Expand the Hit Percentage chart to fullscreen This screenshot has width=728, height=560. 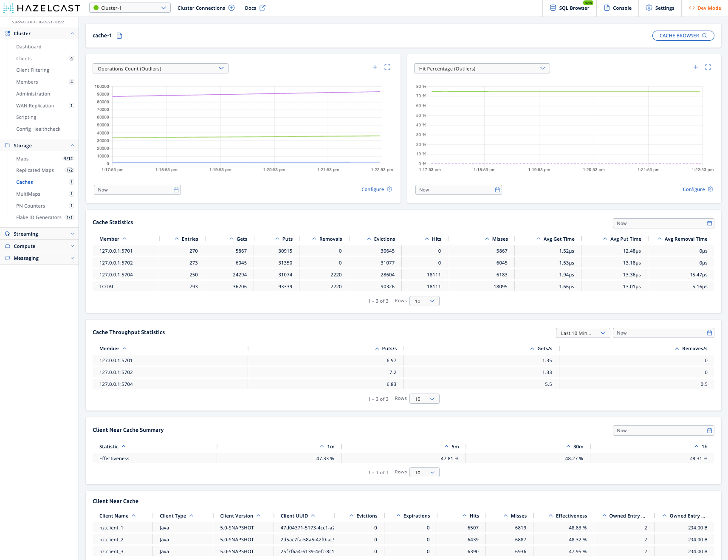[x=708, y=67]
